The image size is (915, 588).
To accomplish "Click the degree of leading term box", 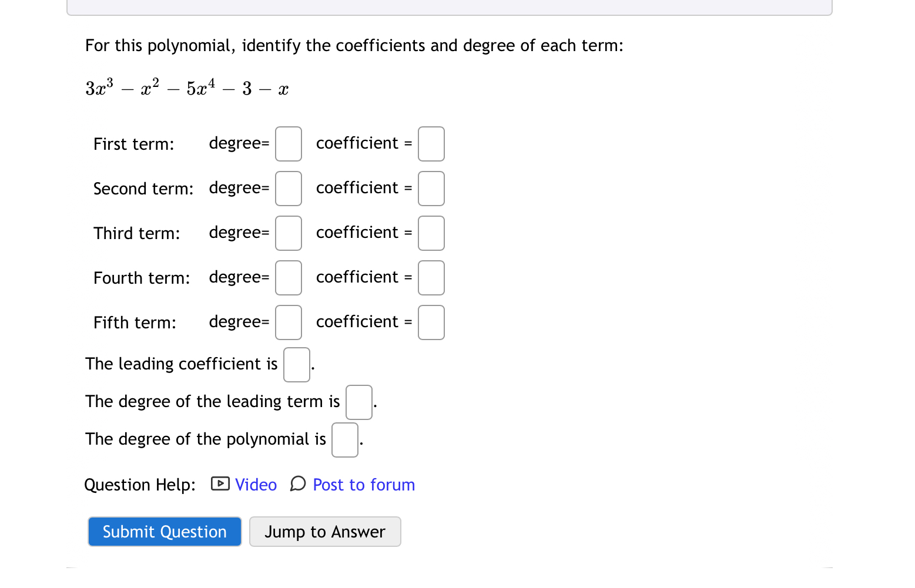I will coord(358,401).
